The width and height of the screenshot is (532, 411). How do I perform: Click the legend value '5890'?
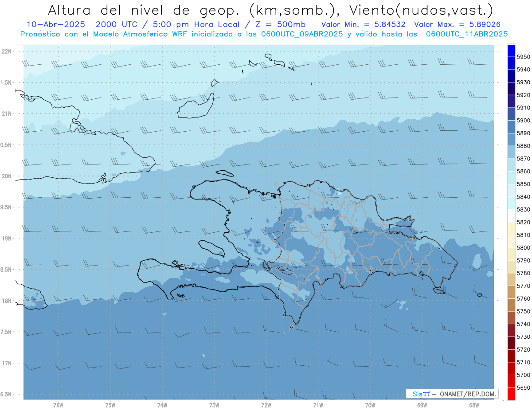(524, 133)
